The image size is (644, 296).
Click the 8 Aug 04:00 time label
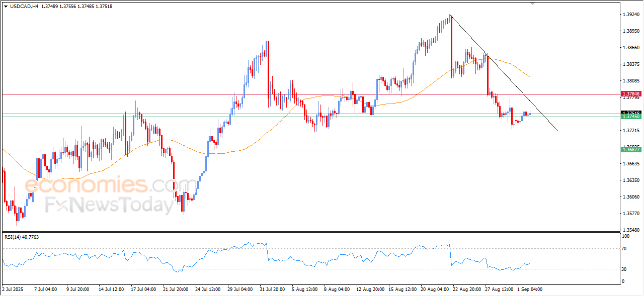pyautogui.click(x=337, y=289)
